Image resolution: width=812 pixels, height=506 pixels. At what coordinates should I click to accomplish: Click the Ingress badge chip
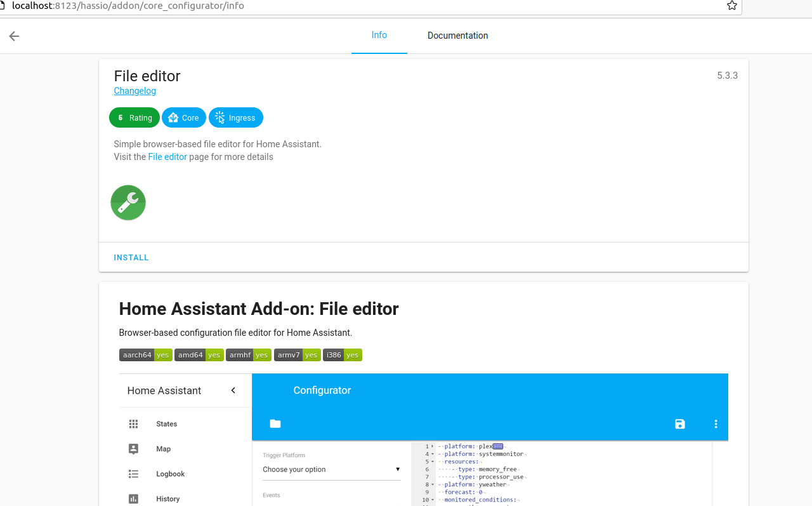(235, 117)
